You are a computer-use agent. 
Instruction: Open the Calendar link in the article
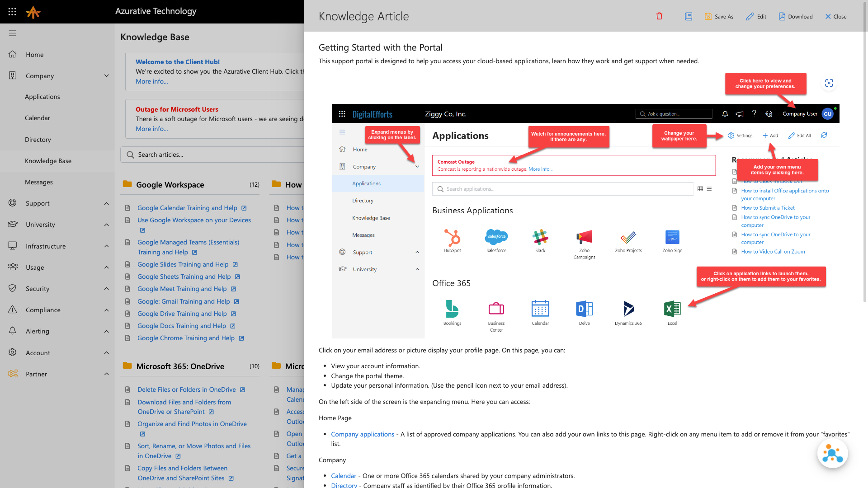pos(344,476)
